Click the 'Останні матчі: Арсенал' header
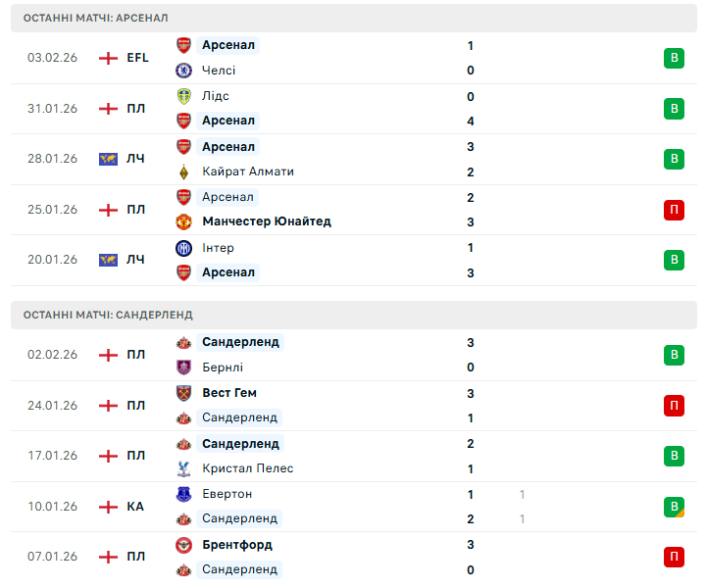The width and height of the screenshot is (706, 588). [x=95, y=18]
